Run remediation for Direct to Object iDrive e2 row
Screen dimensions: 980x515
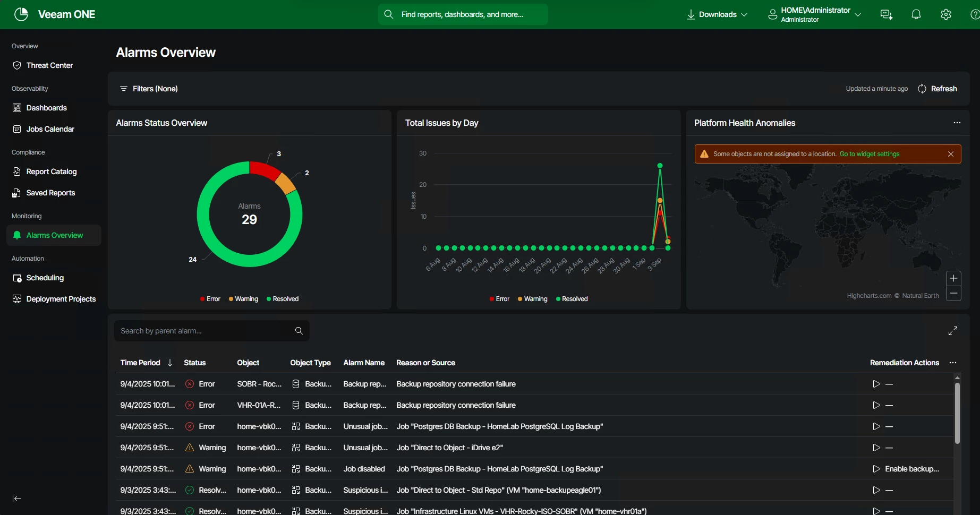pyautogui.click(x=876, y=448)
